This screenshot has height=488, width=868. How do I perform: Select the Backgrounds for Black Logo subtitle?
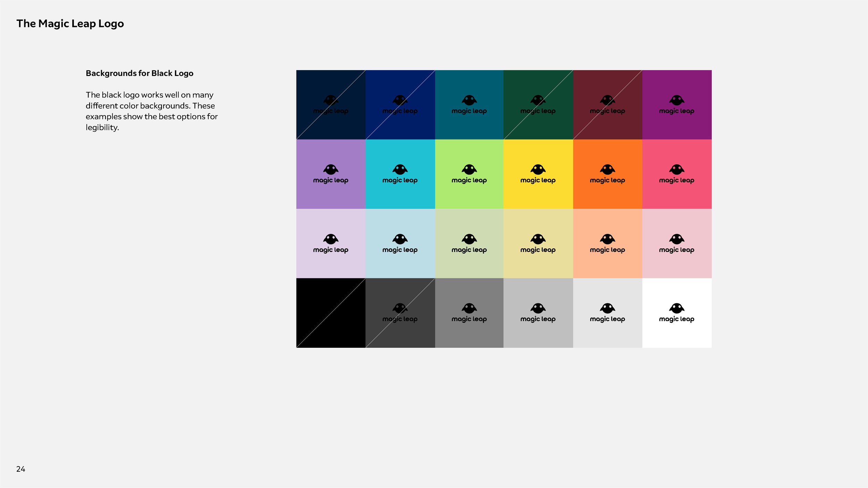[140, 73]
